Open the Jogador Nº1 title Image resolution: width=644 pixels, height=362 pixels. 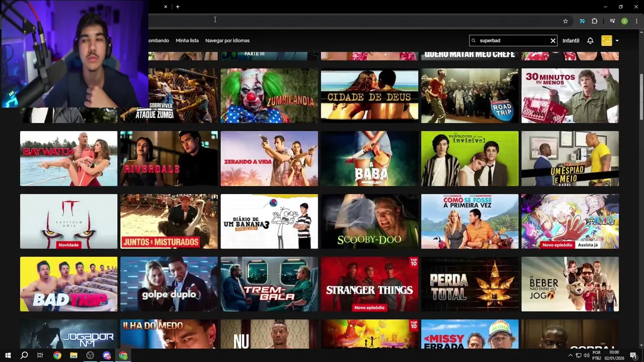[68, 334]
